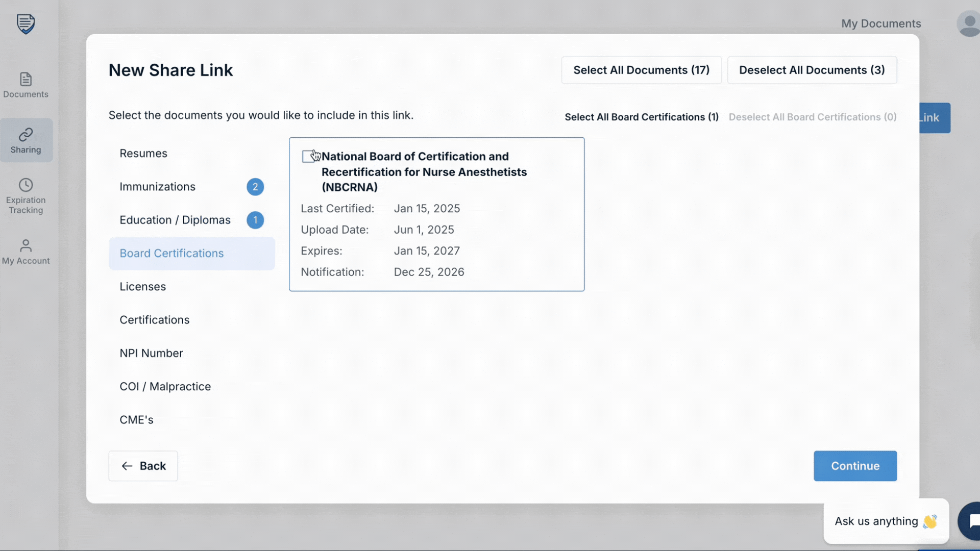Image resolution: width=980 pixels, height=551 pixels.
Task: Click the Expires date Jan 15, 2027
Action: [427, 251]
